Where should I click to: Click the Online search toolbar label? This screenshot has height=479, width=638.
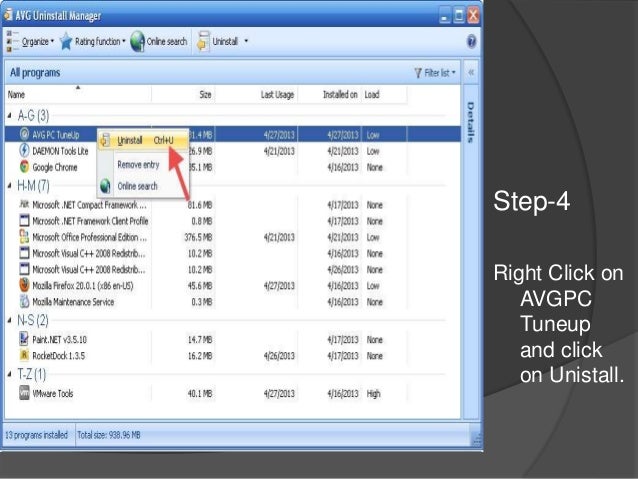[x=167, y=42]
